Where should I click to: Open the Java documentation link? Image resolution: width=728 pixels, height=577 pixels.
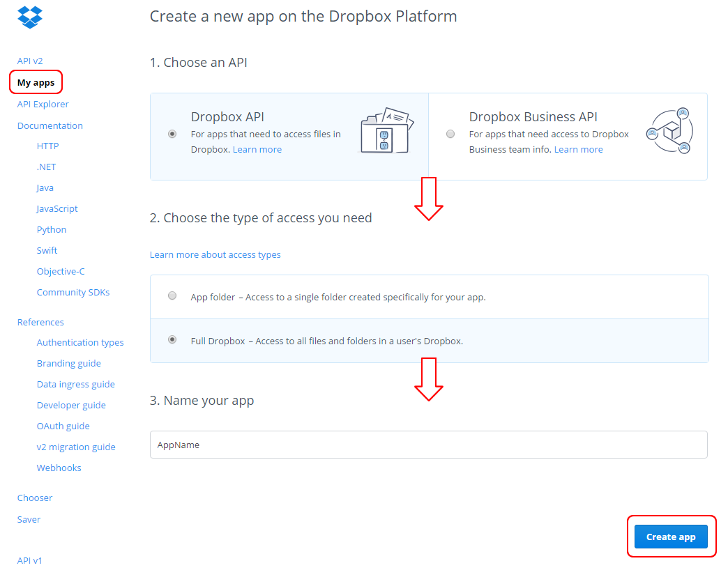[x=45, y=188]
